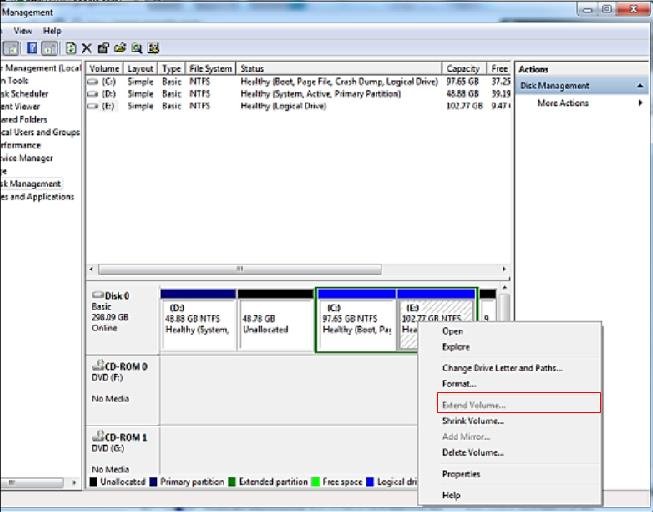Image resolution: width=653 pixels, height=512 pixels.
Task: Choose Change Drive Letter and Paths...
Action: pyautogui.click(x=502, y=368)
